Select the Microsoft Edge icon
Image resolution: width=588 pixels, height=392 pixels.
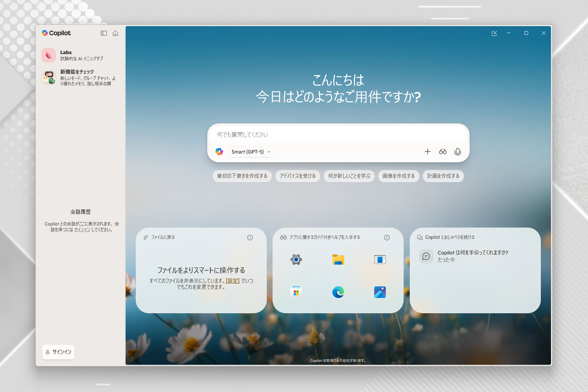(x=338, y=292)
